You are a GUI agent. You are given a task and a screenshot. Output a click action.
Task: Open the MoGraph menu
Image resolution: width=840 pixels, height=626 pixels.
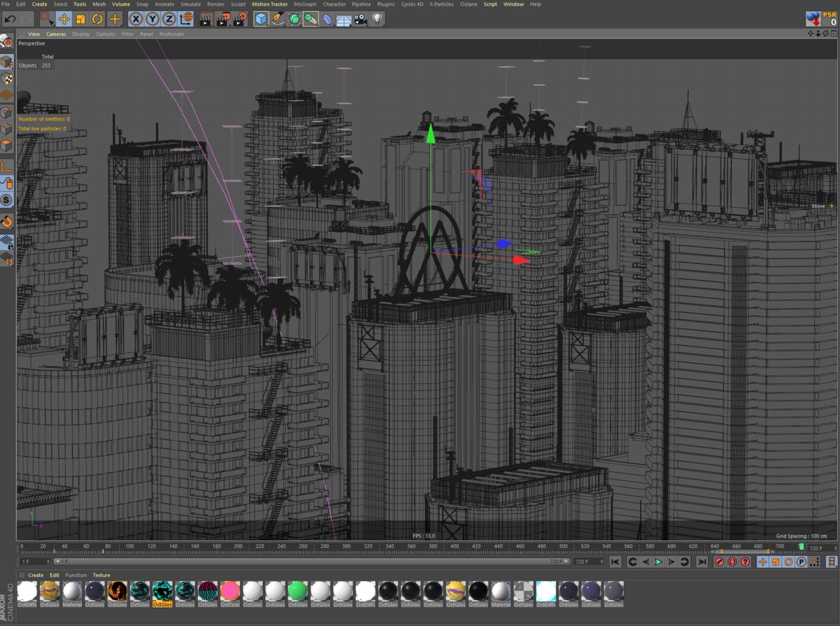pos(304,4)
